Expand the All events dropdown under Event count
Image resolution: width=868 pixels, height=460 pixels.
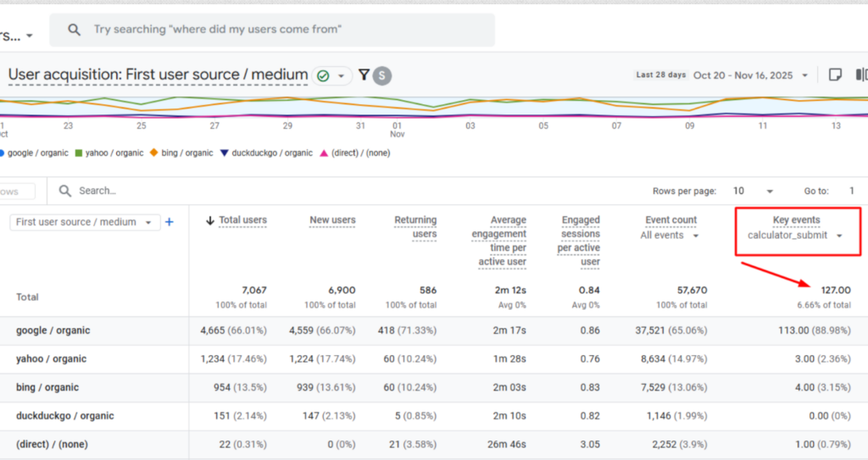tap(670, 236)
